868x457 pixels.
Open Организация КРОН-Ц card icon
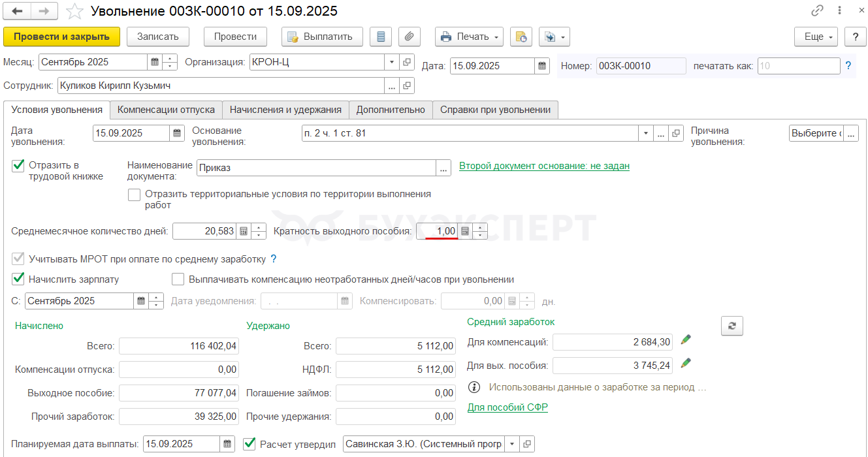tap(407, 62)
